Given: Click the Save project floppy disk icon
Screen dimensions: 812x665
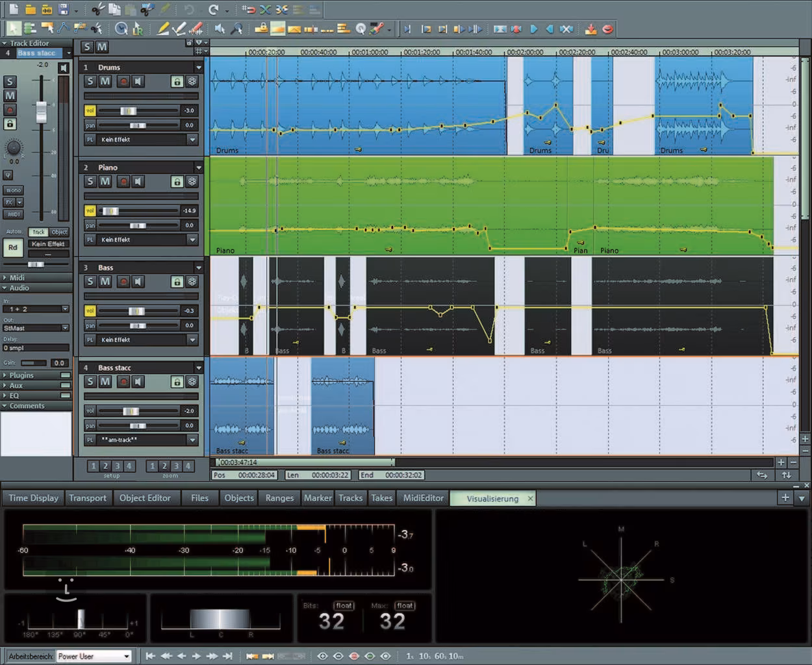Looking at the screenshot, I should [x=63, y=9].
